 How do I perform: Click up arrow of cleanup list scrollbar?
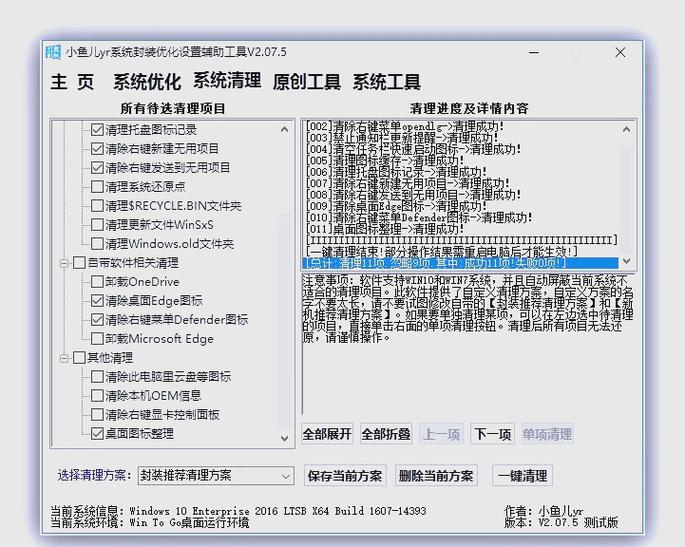coord(284,129)
